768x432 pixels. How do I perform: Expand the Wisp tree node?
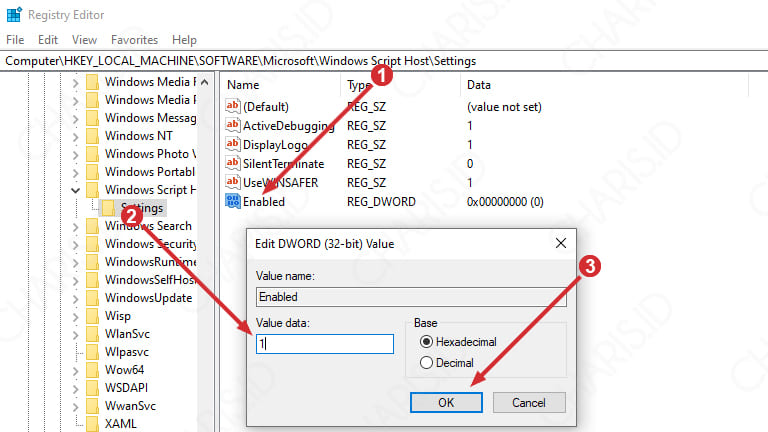point(75,316)
